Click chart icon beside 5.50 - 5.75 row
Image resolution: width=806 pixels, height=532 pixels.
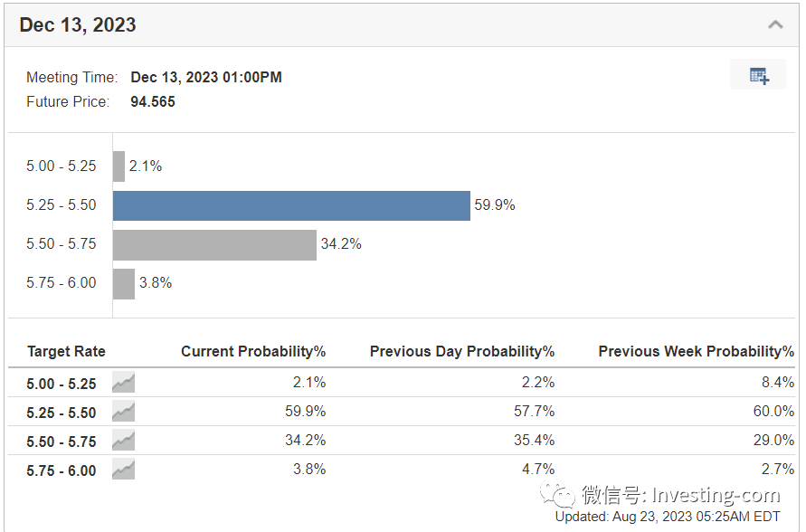124,441
